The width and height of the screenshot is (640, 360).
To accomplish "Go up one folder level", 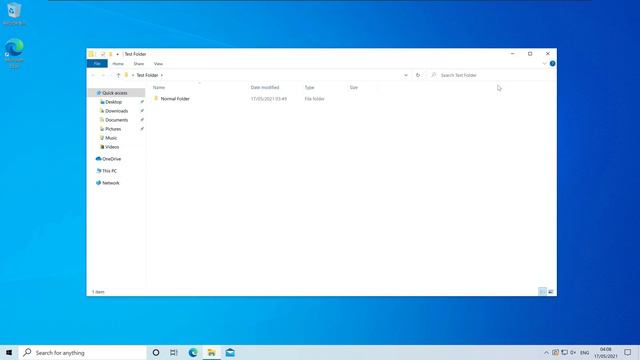I will (118, 75).
